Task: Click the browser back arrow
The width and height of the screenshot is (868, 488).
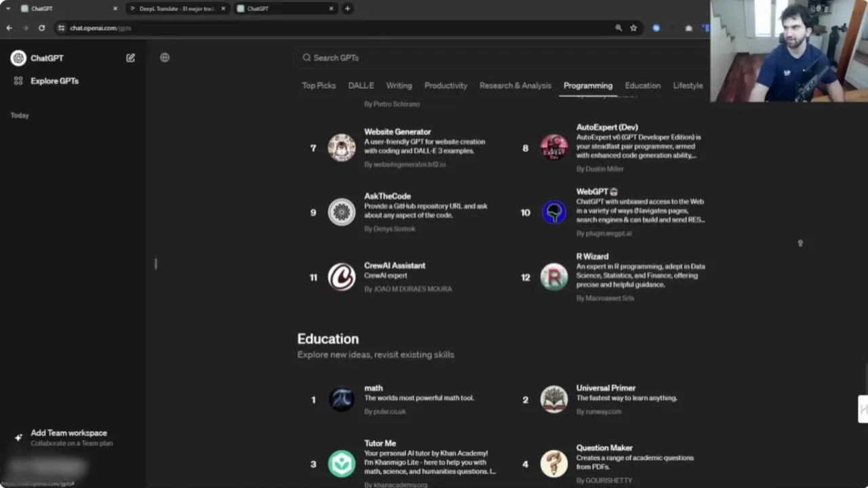Action: coord(9,28)
